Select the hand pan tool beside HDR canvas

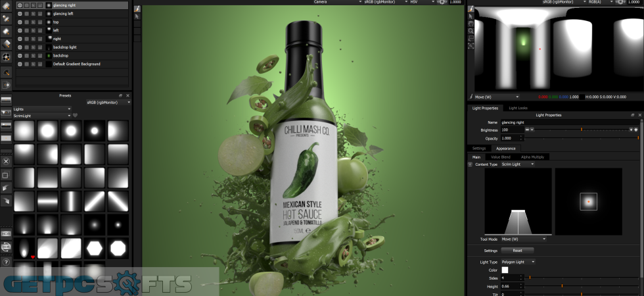coord(471,24)
